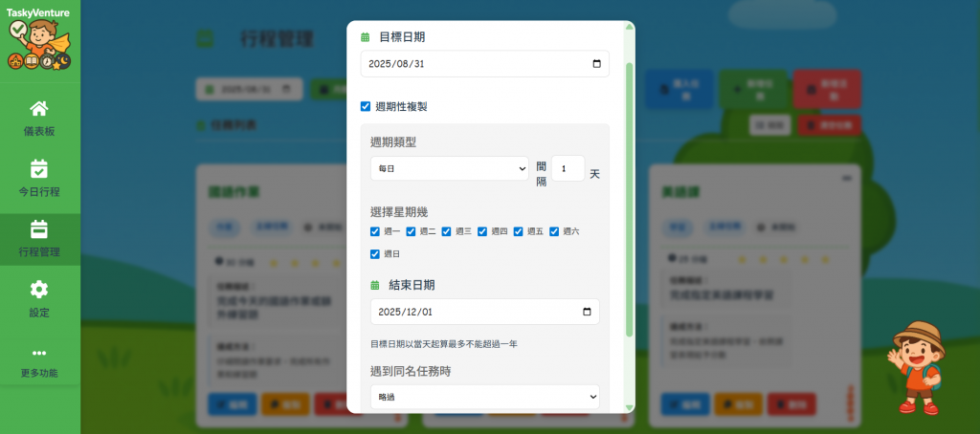The height and width of the screenshot is (434, 980).
Task: Open 設定 gear in the sidebar
Action: (x=39, y=300)
